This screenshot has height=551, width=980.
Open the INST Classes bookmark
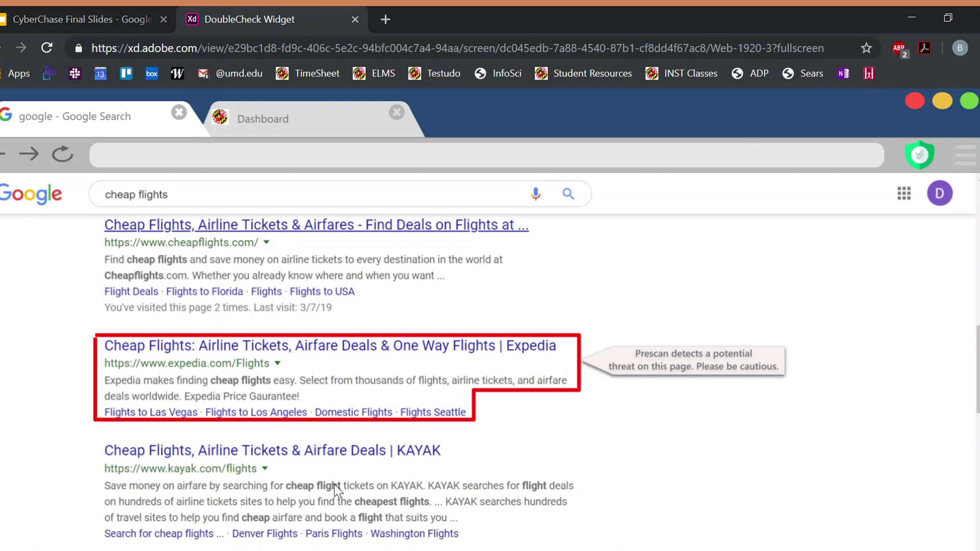[x=682, y=73]
